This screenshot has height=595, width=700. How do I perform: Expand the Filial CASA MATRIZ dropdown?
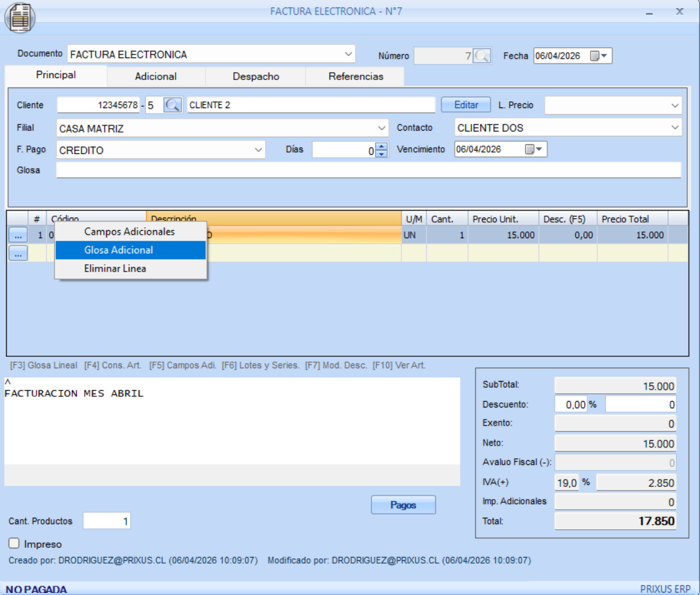[x=381, y=127]
